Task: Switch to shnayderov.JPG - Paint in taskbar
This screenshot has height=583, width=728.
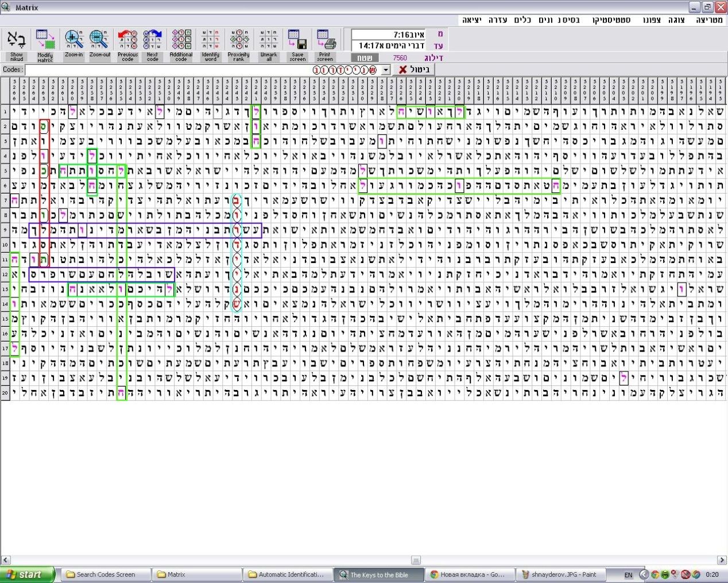Action: point(559,574)
